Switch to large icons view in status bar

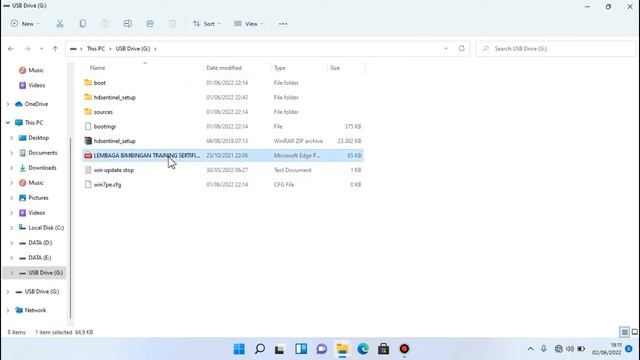pyautogui.click(x=634, y=332)
